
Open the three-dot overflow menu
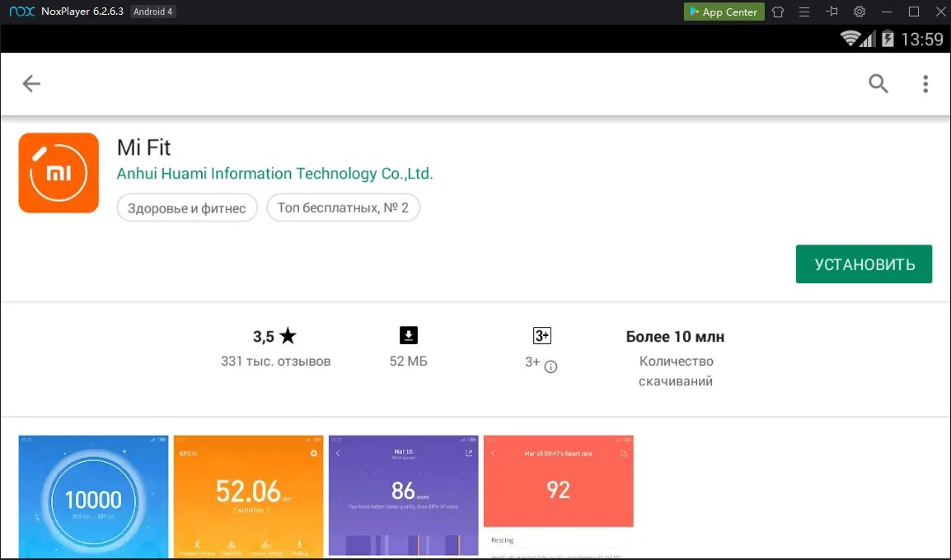[x=925, y=84]
